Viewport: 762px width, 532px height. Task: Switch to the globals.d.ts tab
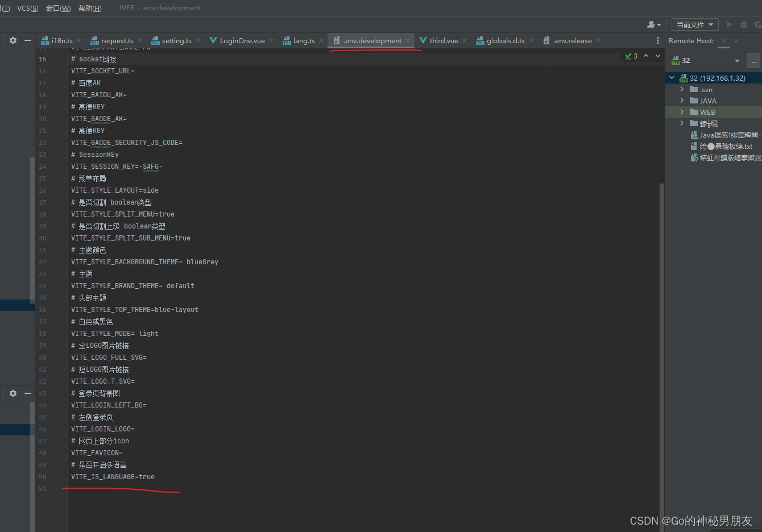pyautogui.click(x=505, y=40)
